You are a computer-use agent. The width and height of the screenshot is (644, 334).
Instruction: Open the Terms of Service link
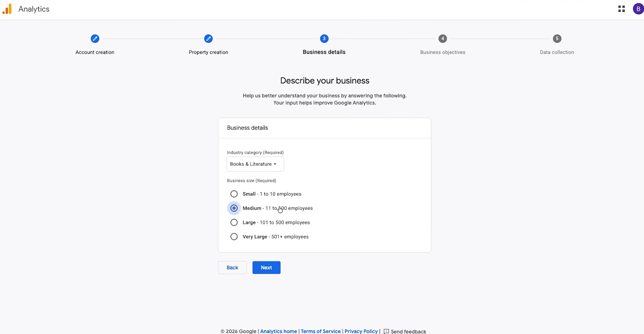(x=321, y=331)
